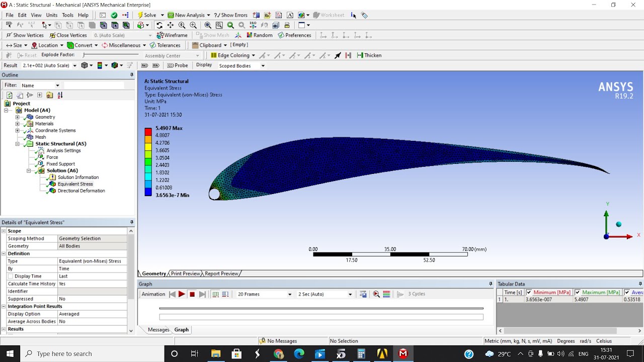Click the Outline filter text field

click(94, 85)
